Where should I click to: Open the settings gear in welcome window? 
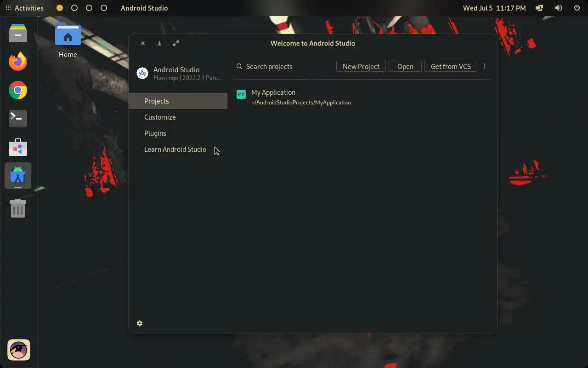tap(140, 323)
